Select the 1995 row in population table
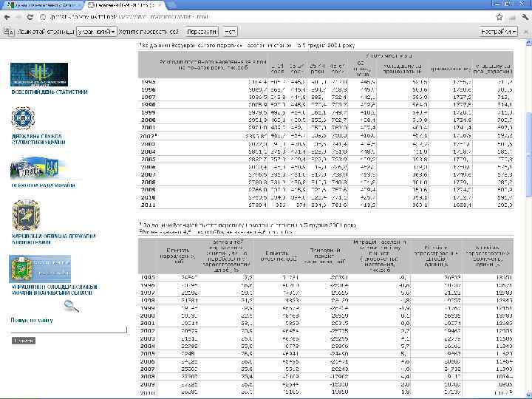532x399 pixels. [326, 82]
